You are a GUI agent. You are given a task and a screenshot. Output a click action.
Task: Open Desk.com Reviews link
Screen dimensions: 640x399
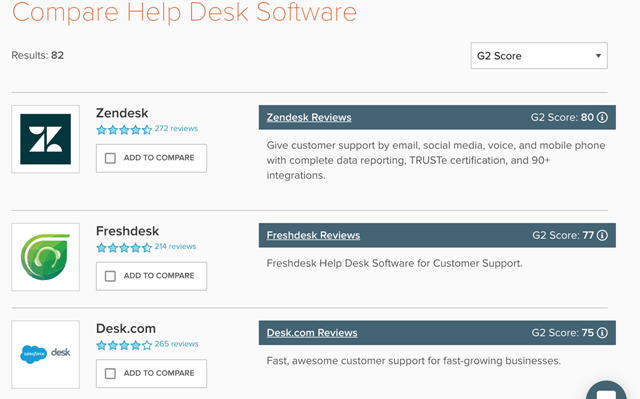point(312,333)
